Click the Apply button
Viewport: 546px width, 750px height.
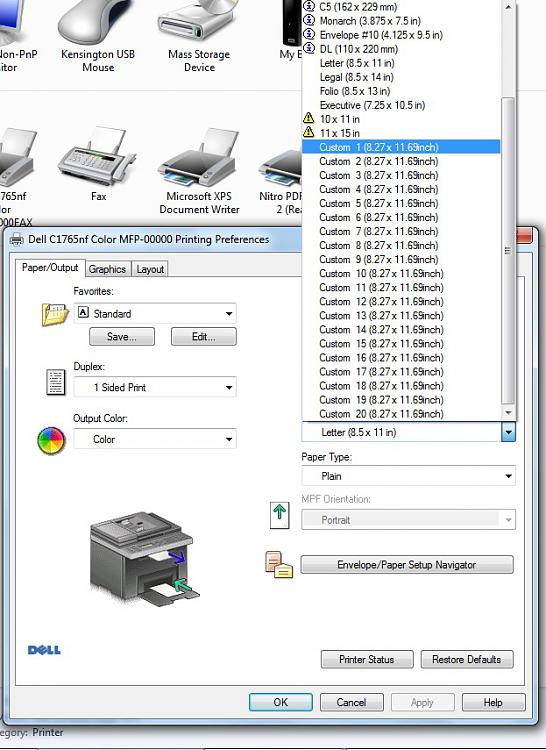(x=422, y=702)
